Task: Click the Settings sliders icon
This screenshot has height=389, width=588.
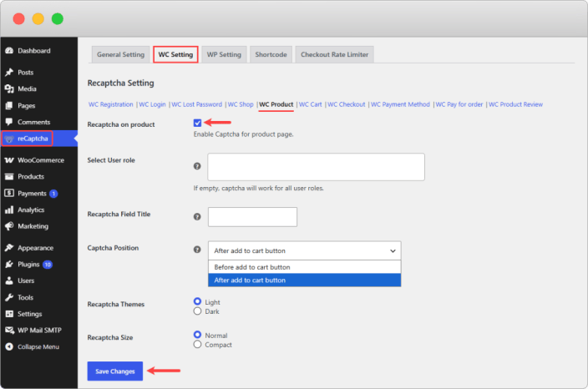Action: (x=9, y=314)
